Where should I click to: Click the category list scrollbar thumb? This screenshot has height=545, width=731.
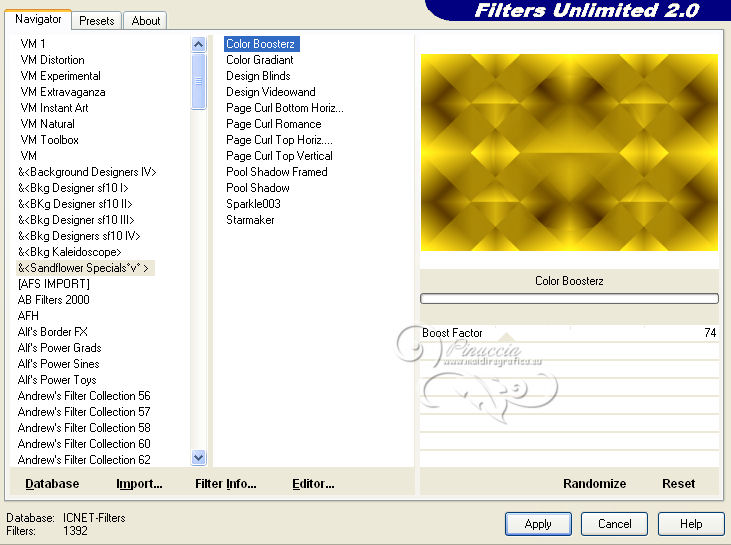(x=199, y=81)
